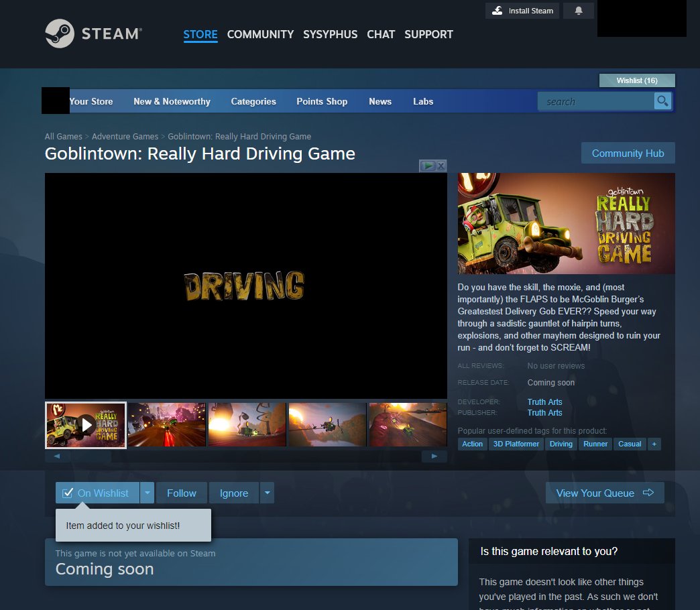Select the Casual tag
Viewport: 700px width, 610px height.
(630, 444)
